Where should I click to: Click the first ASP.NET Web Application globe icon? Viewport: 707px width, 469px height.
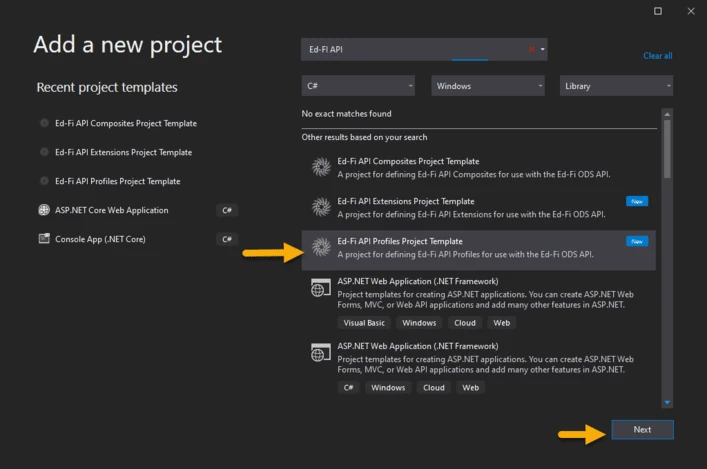click(x=321, y=288)
